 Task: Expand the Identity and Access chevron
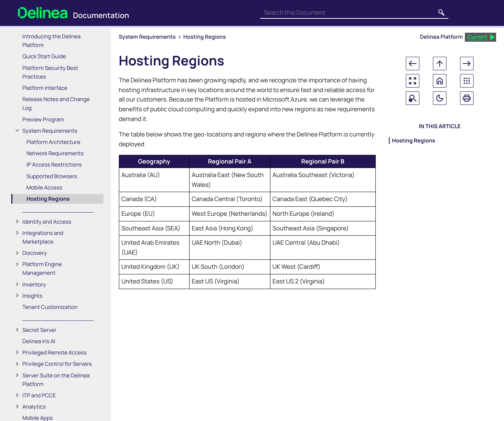(x=17, y=221)
